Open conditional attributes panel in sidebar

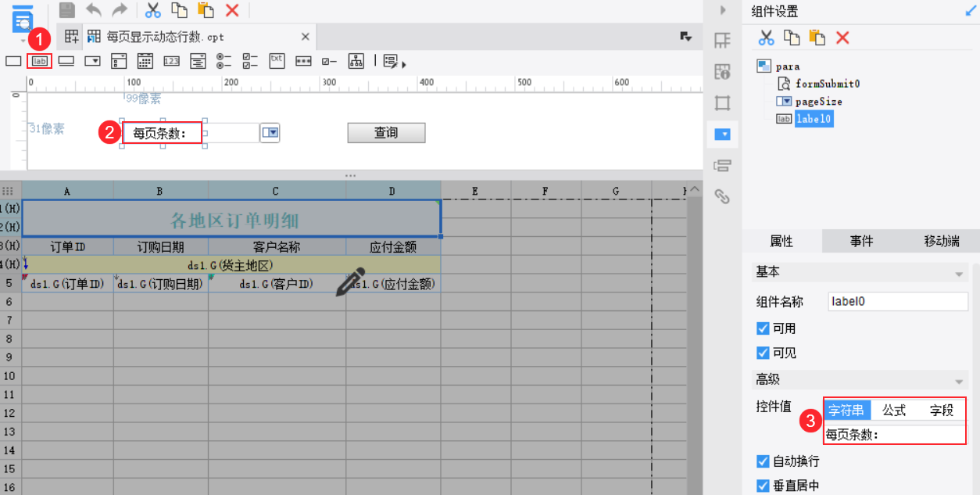(x=722, y=165)
